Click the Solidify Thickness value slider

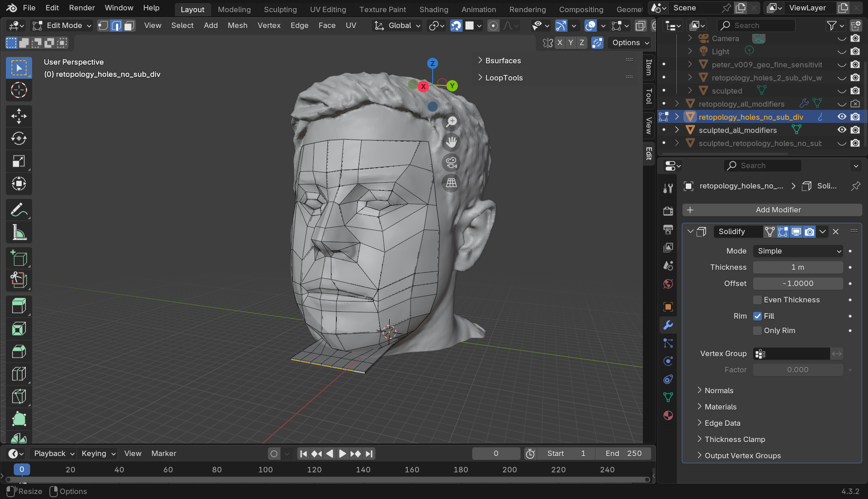(798, 267)
